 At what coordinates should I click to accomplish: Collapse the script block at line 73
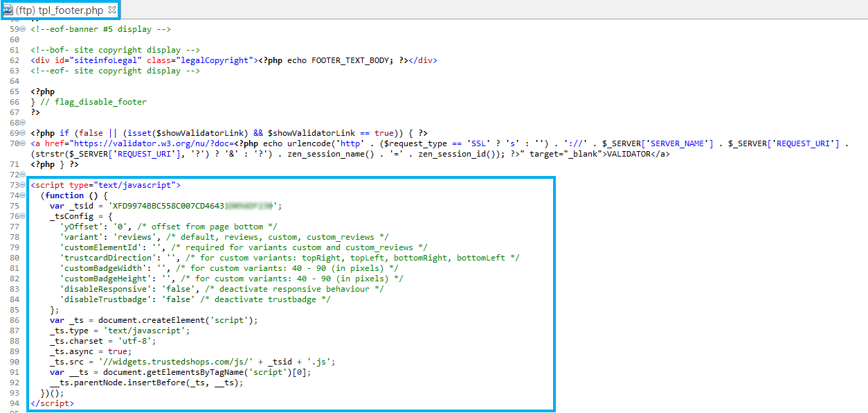tap(23, 185)
